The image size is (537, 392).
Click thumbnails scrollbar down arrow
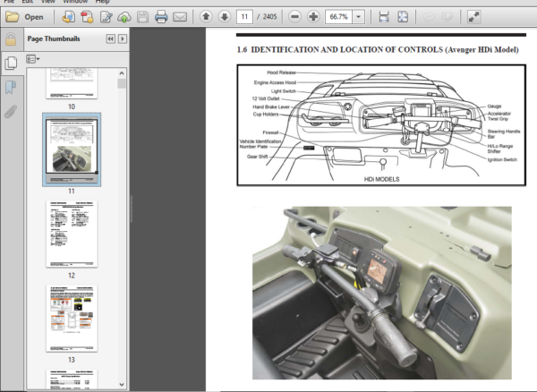122,385
